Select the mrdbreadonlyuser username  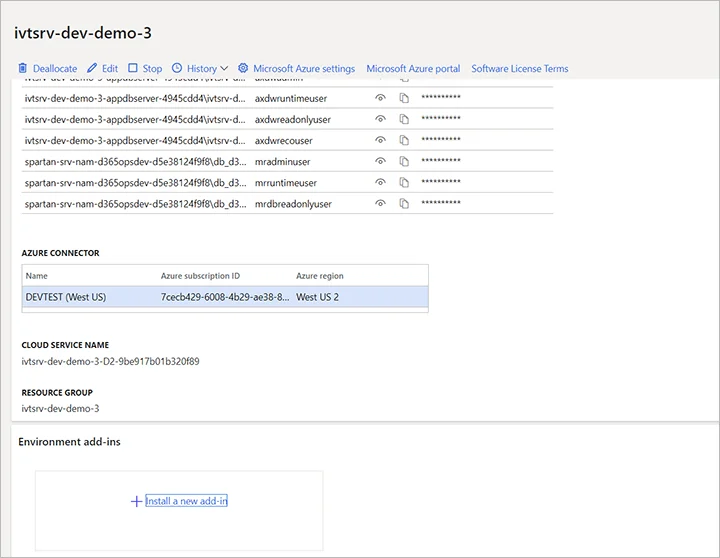pyautogui.click(x=293, y=204)
